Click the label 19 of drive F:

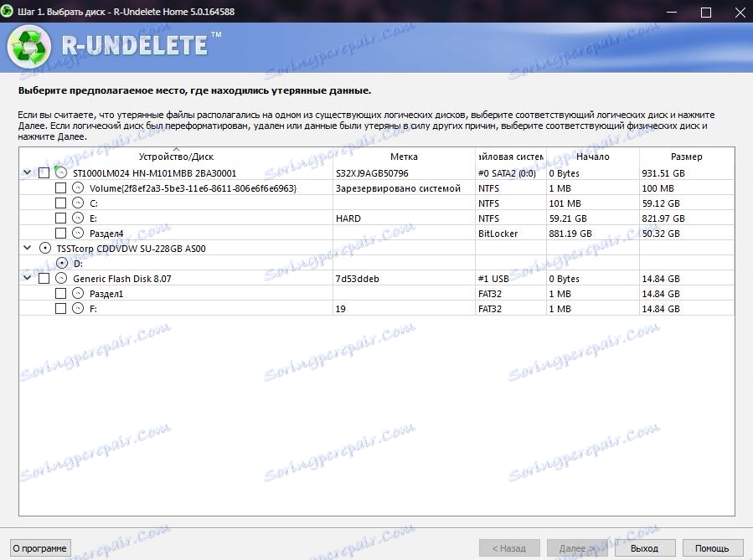(340, 309)
